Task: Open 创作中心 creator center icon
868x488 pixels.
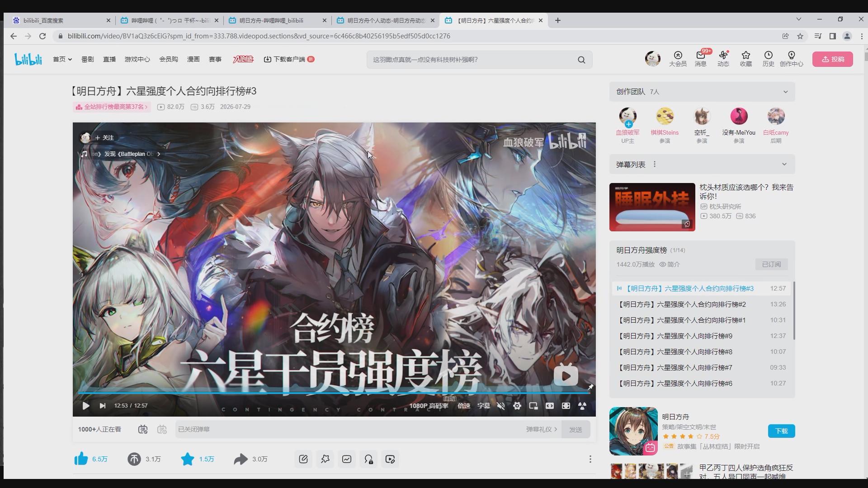Action: (791, 59)
